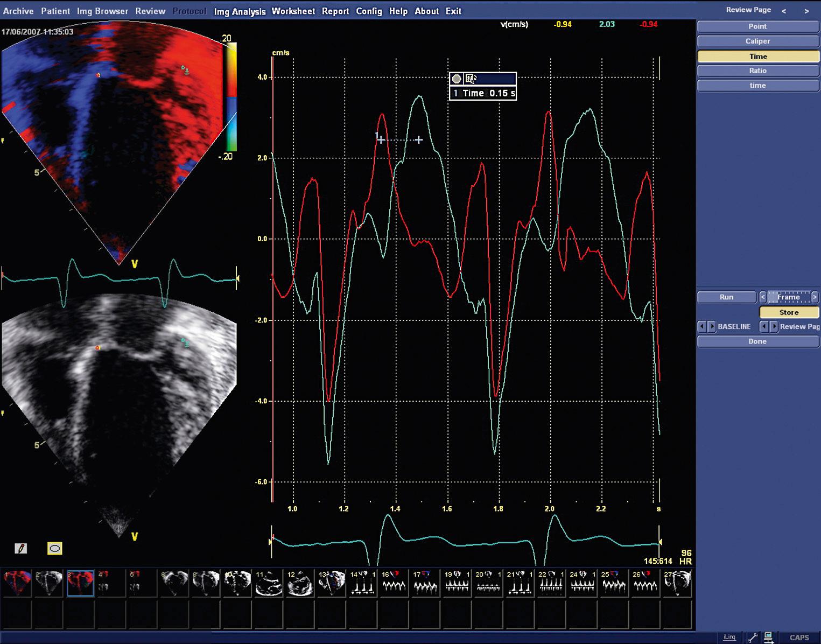821x644 pixels.
Task: Select the Point measurement tool
Action: [x=757, y=26]
